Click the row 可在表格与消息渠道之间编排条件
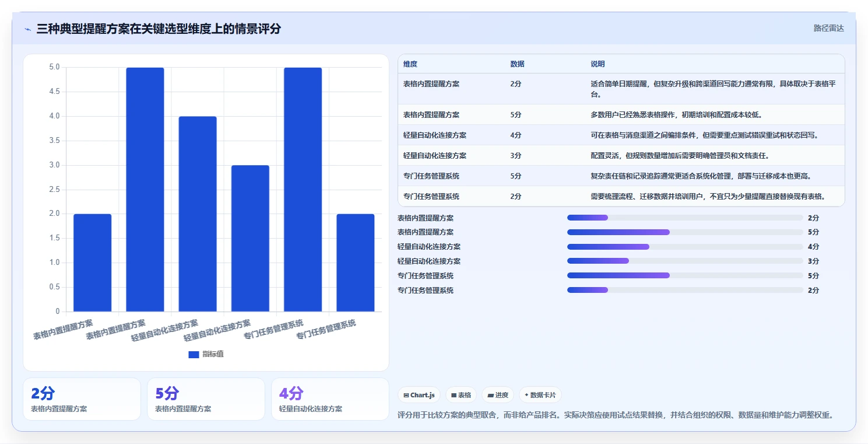The width and height of the screenshot is (868, 444). click(621, 135)
